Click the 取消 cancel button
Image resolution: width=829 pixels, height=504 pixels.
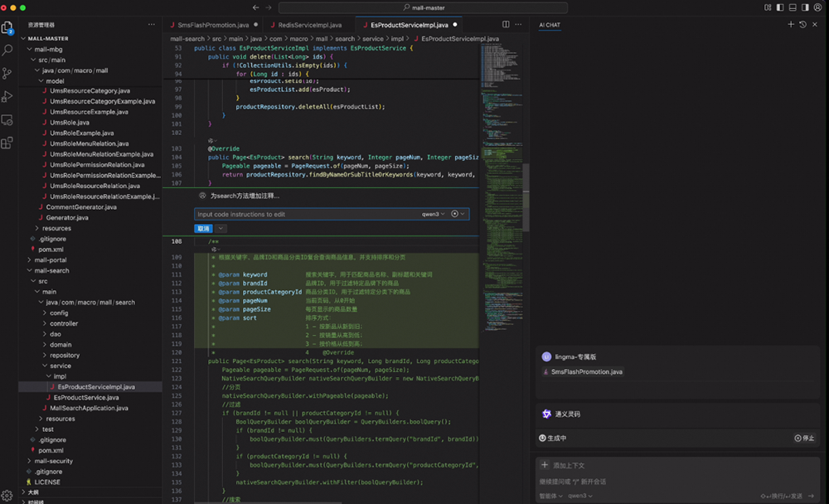pyautogui.click(x=203, y=228)
